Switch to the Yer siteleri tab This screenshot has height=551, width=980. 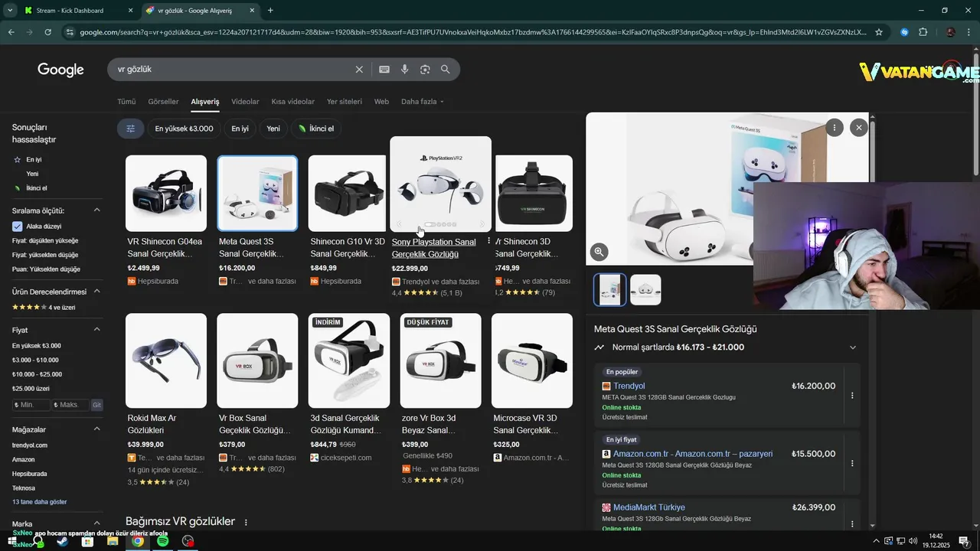pyautogui.click(x=345, y=102)
